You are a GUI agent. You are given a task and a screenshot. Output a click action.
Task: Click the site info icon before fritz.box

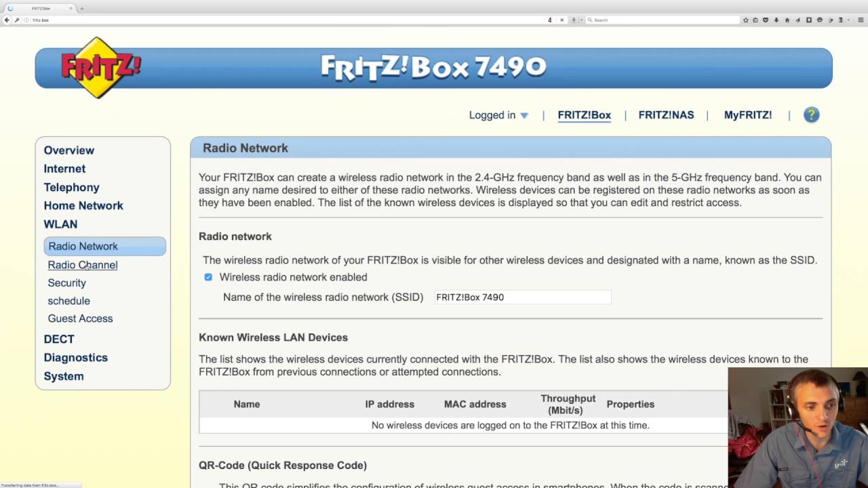[26, 20]
